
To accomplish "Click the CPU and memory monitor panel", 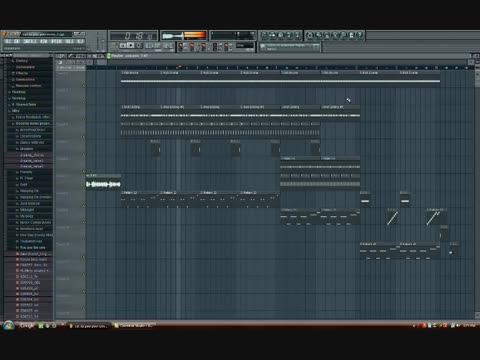I will click(233, 35).
